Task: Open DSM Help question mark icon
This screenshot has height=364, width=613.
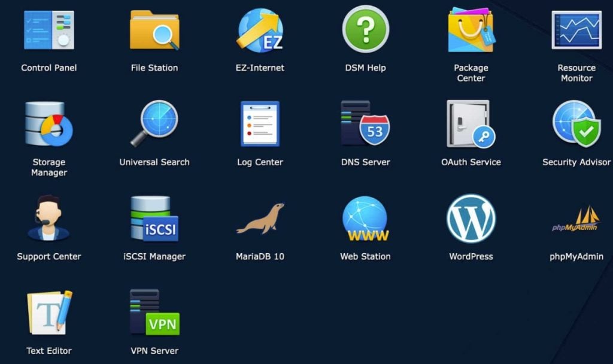Action: click(366, 29)
